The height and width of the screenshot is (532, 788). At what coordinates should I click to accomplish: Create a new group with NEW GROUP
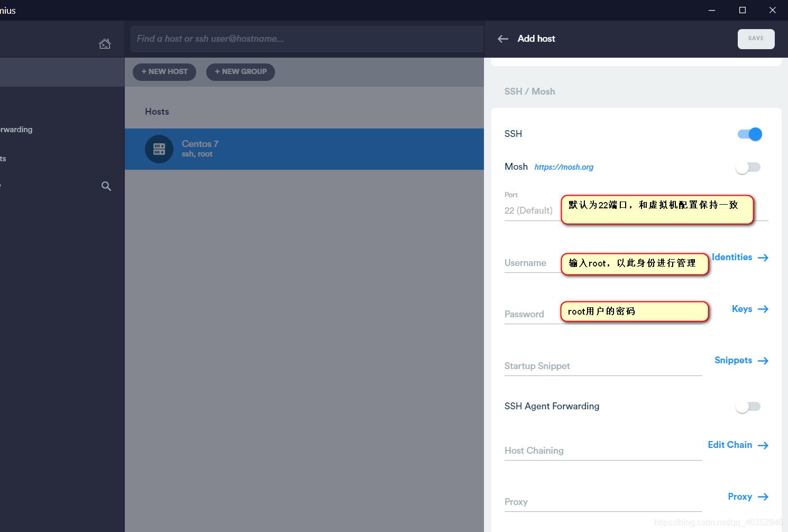tap(241, 72)
